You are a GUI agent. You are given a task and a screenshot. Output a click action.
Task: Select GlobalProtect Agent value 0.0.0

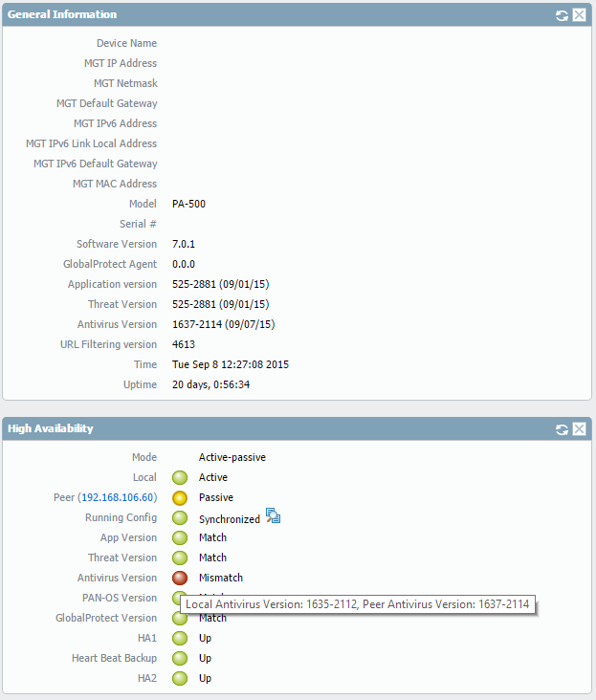(x=184, y=264)
